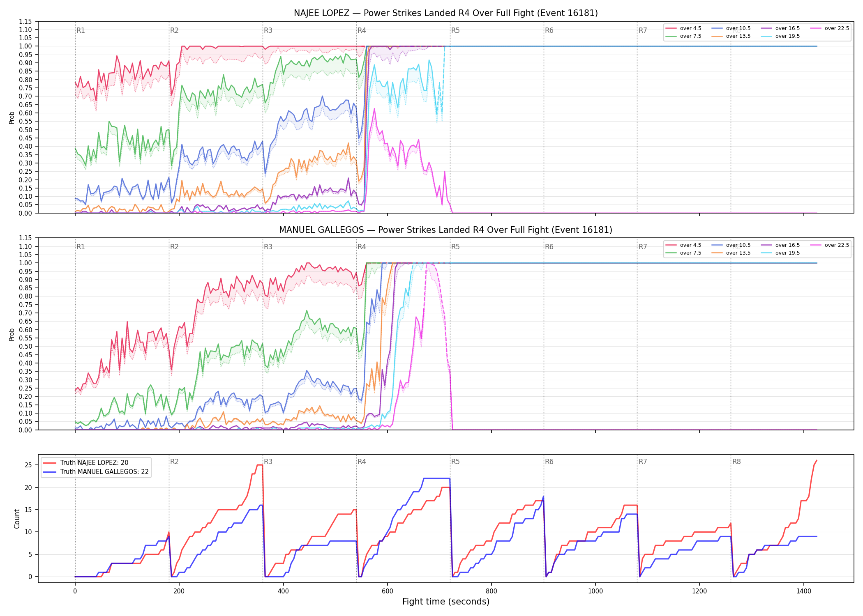Image resolution: width=863 pixels, height=616 pixels.
Task: Select 'over 4.5' legend entry in Najee Lopez chart
Action: [683, 28]
